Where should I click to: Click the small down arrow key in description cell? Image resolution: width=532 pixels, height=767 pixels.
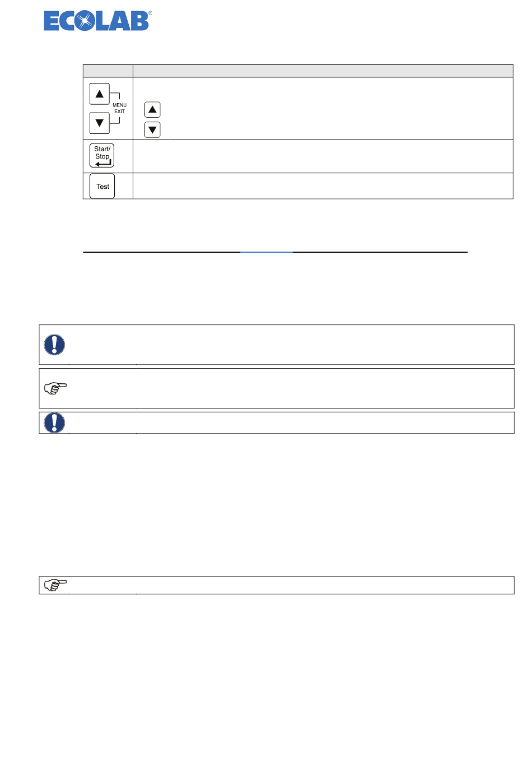[152, 130]
